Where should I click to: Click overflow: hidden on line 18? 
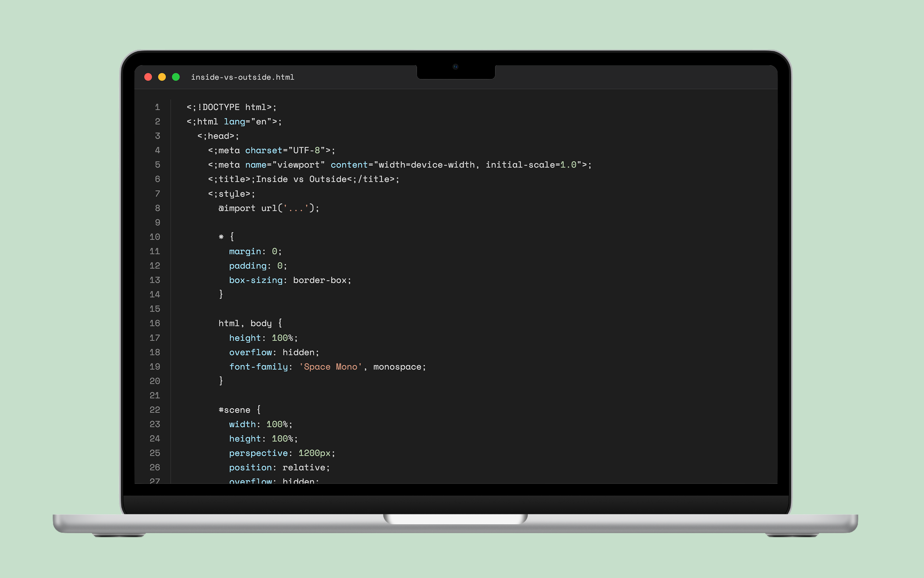click(274, 353)
